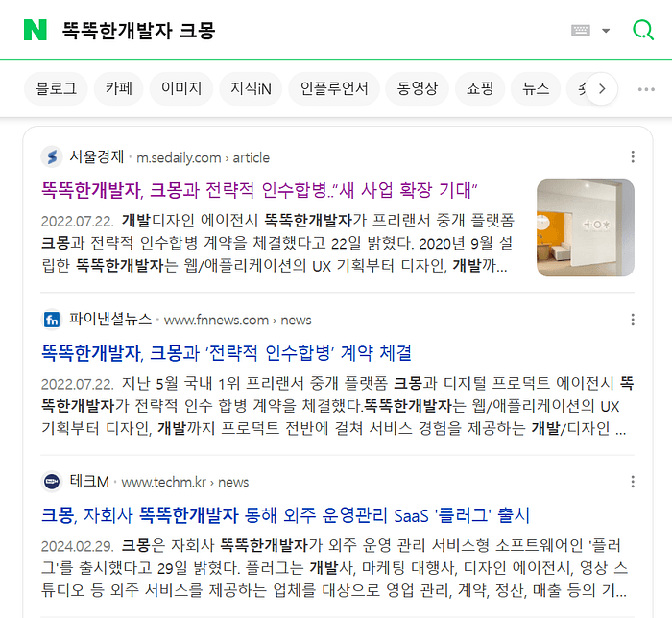Switch to the 인플루언서 tab

click(x=334, y=88)
